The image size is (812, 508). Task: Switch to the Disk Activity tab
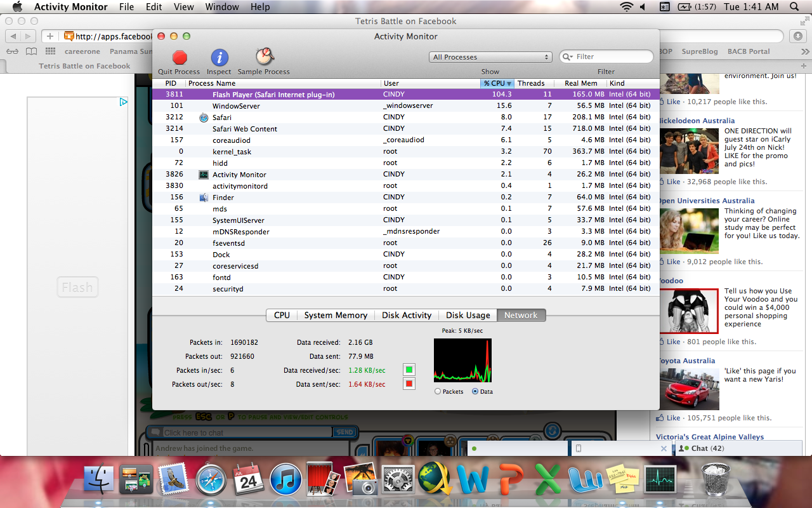click(407, 315)
